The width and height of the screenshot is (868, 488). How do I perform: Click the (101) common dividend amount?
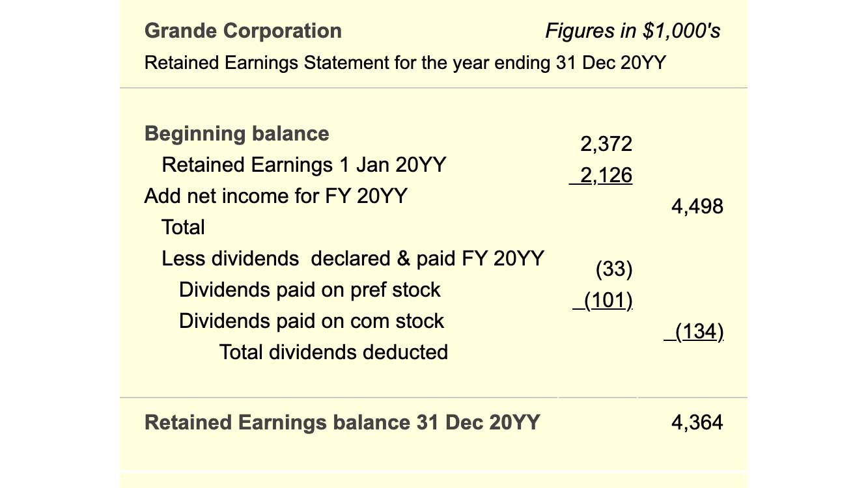click(603, 301)
